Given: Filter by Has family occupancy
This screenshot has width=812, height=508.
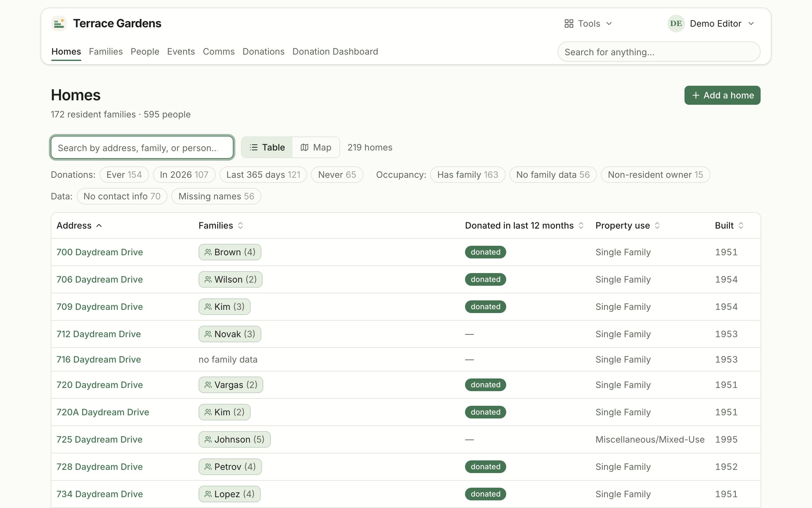Looking at the screenshot, I should tap(468, 175).
